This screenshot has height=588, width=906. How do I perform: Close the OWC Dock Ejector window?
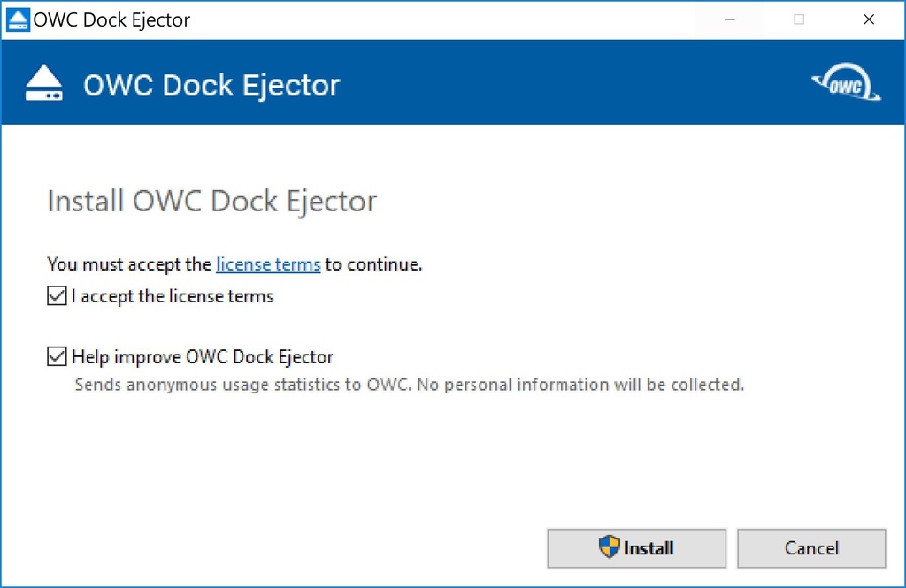(869, 19)
